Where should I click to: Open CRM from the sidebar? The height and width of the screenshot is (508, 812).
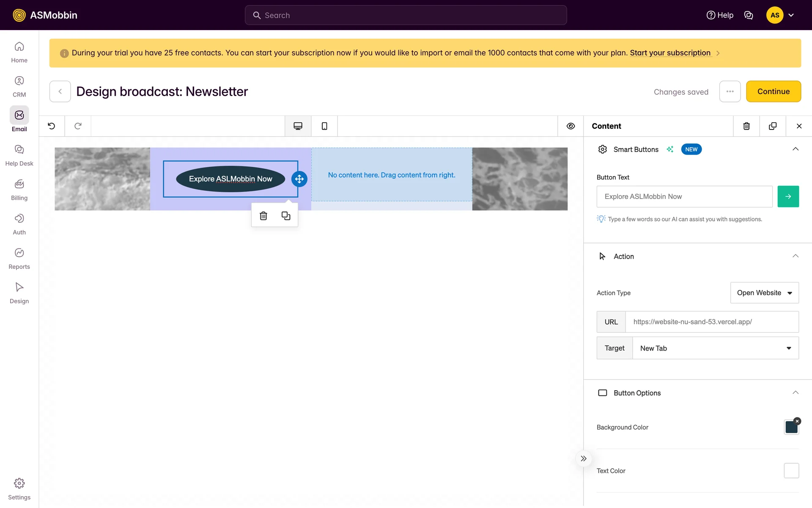(19, 86)
